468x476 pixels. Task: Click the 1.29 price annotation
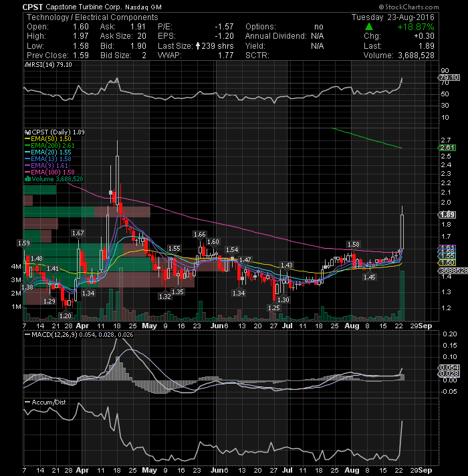point(49,301)
